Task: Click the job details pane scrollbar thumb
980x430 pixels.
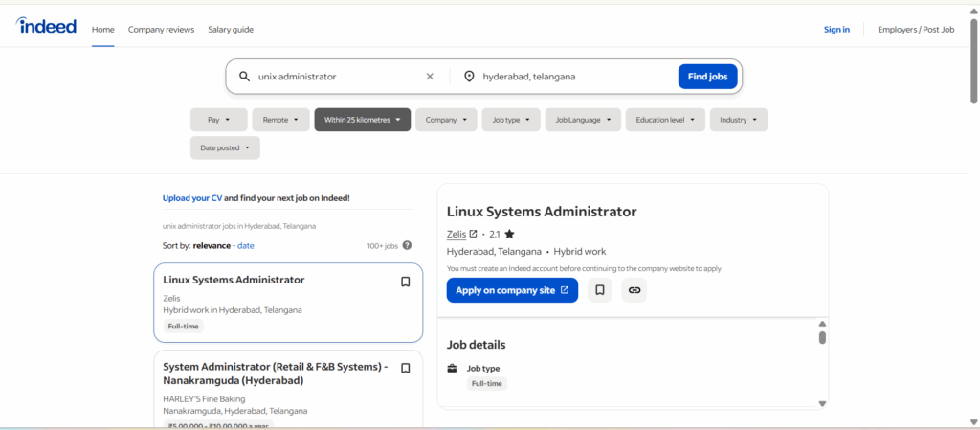Action: [822, 337]
